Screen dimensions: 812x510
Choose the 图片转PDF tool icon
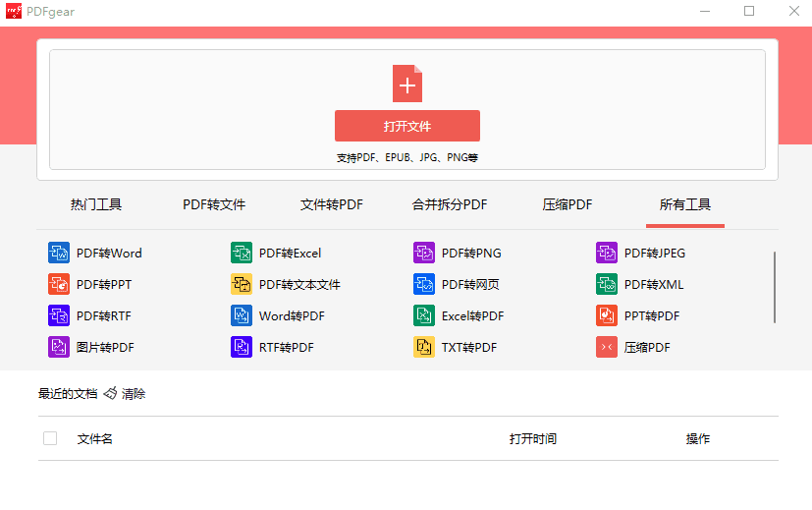point(59,347)
